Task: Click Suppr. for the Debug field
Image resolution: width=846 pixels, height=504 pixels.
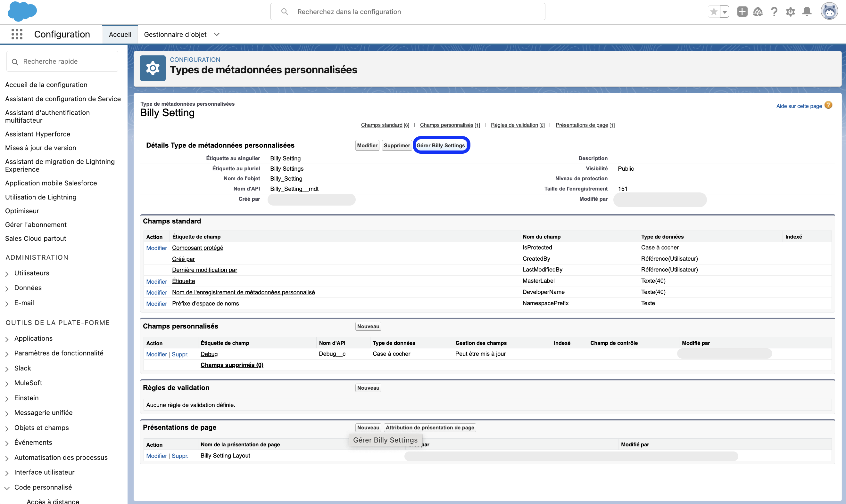Action: tap(180, 354)
